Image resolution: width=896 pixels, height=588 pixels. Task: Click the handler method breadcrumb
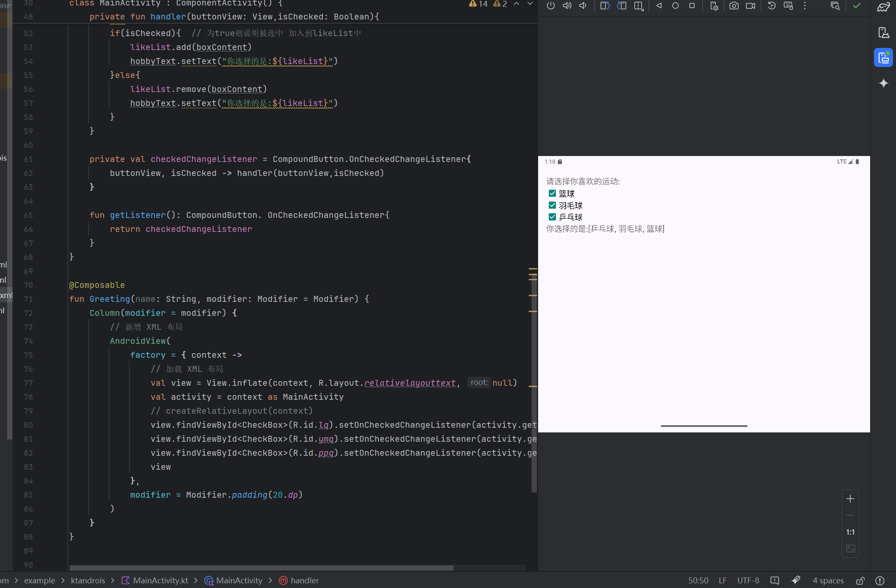(x=299, y=580)
